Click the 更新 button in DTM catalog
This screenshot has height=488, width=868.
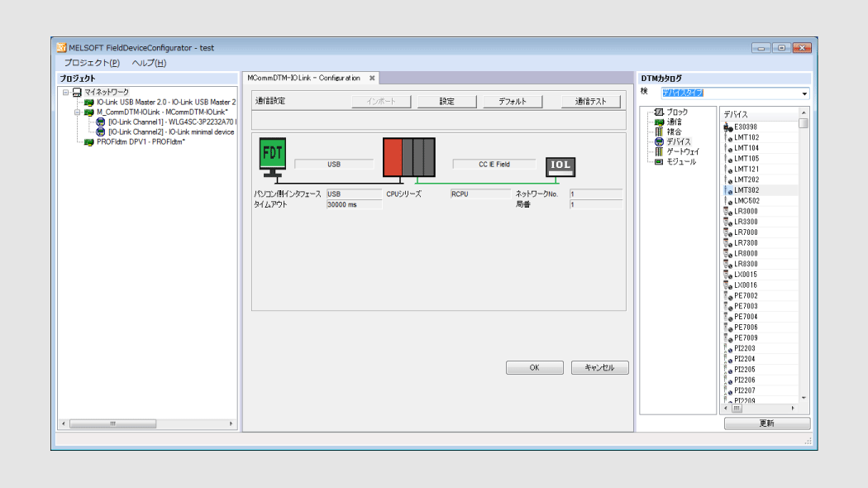pyautogui.click(x=766, y=423)
